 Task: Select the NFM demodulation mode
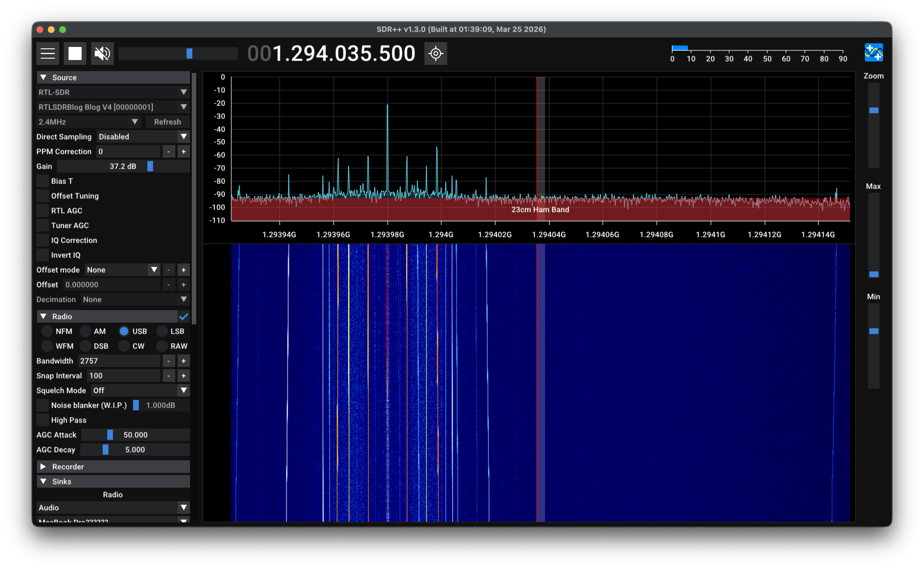coord(47,331)
